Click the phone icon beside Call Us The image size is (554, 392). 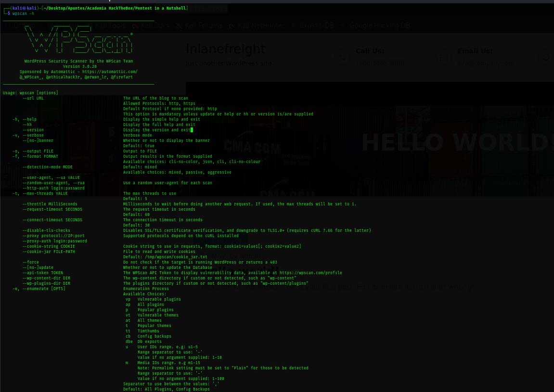(342, 57)
